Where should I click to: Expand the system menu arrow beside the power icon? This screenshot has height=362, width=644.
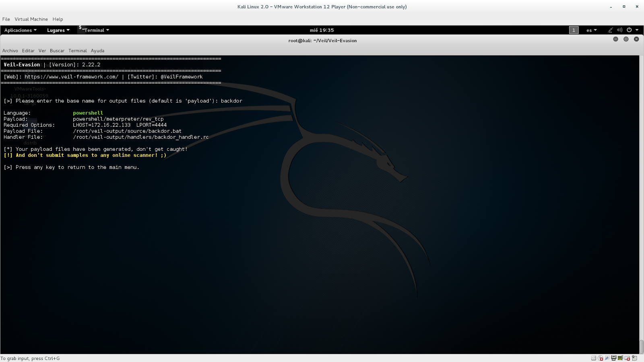[637, 30]
